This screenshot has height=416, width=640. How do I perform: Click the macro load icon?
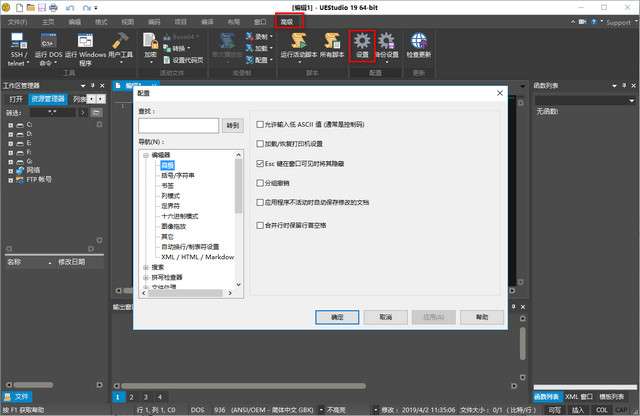(250, 48)
